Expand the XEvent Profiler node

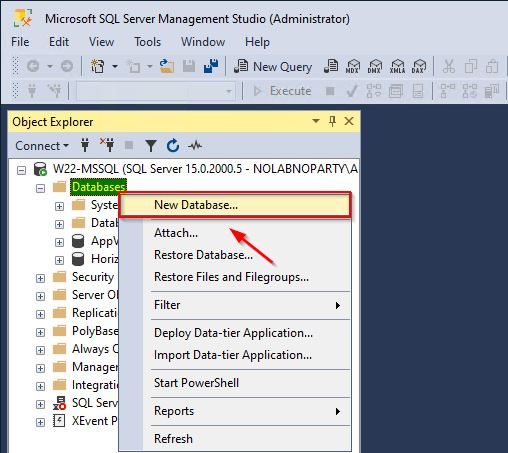pos(40,422)
